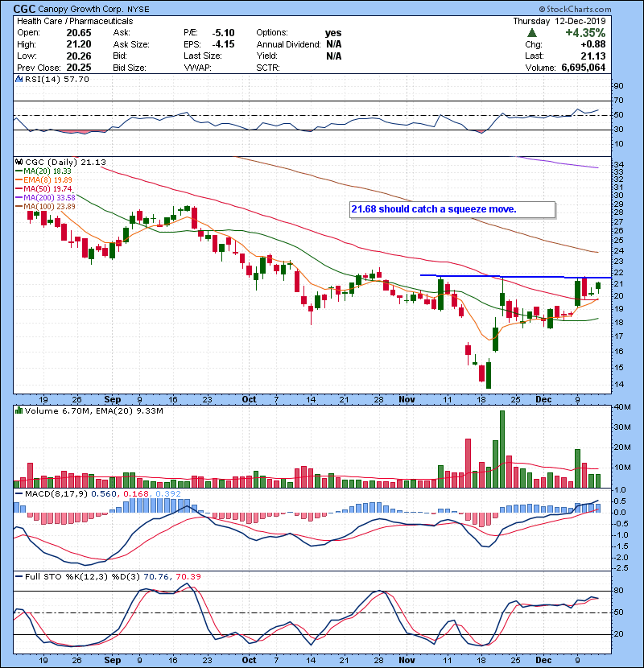Select the MA(100) brown legend entry

45,207
